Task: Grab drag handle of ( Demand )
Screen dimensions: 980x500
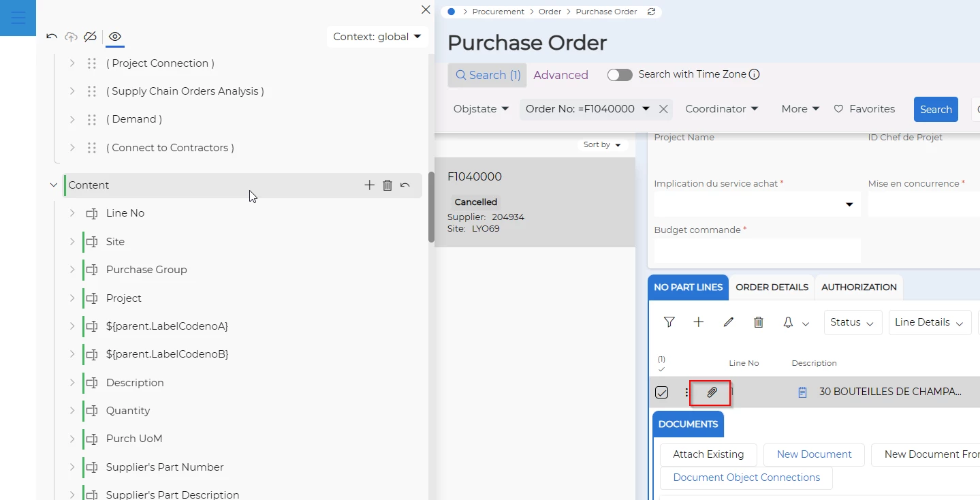Action: [x=91, y=119]
